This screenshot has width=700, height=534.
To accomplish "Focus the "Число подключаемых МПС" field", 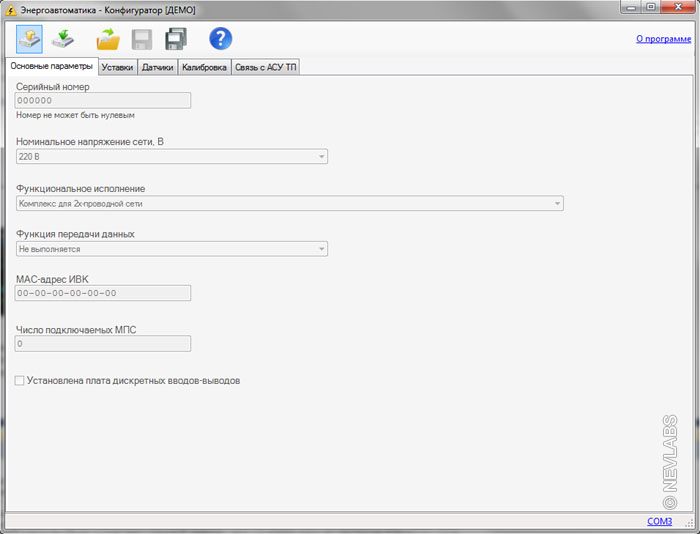I will pos(103,344).
